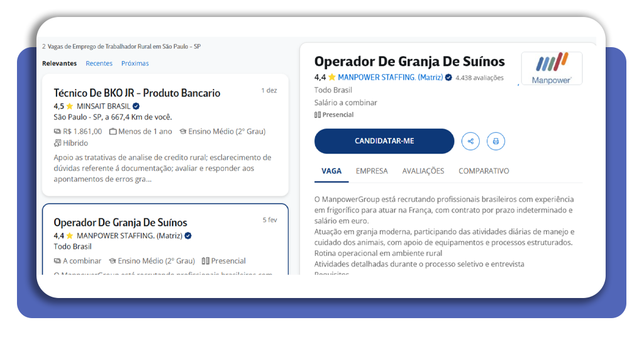The image size is (644, 337).
Task: Click the star icon on the Operador De Granja list card
Action: [x=69, y=236]
